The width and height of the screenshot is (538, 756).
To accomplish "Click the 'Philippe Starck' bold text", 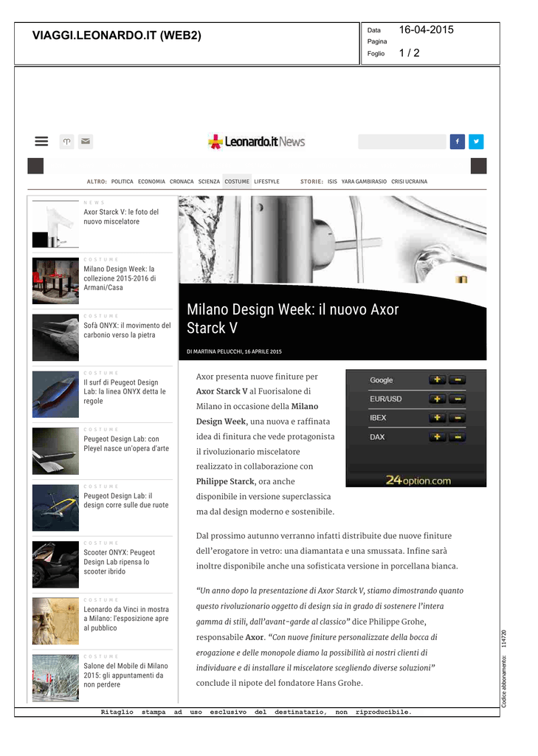I will coord(225,481).
